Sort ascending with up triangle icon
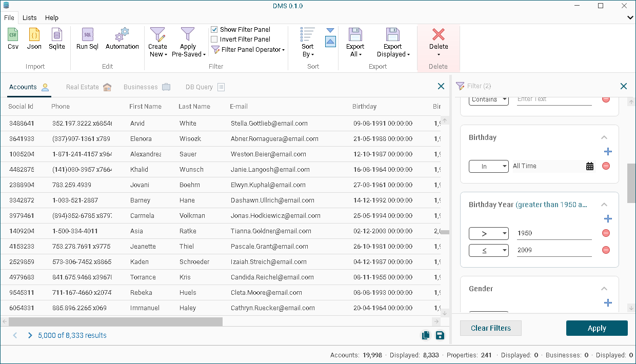 [x=330, y=42]
